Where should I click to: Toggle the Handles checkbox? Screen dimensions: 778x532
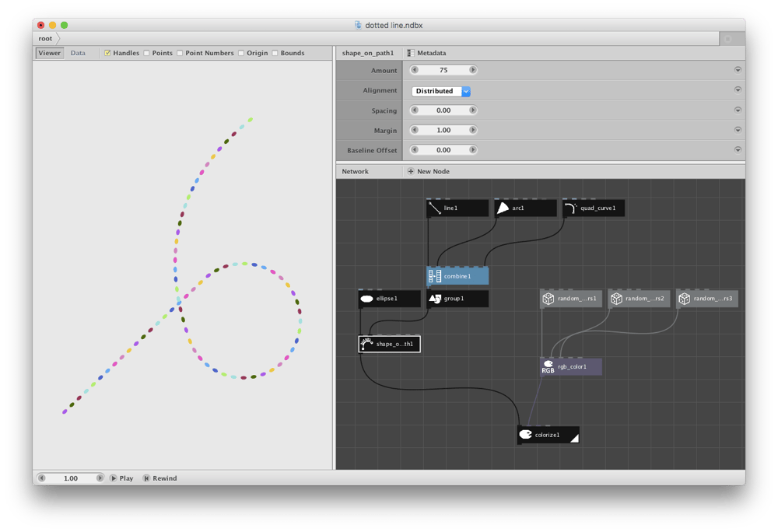click(x=107, y=53)
